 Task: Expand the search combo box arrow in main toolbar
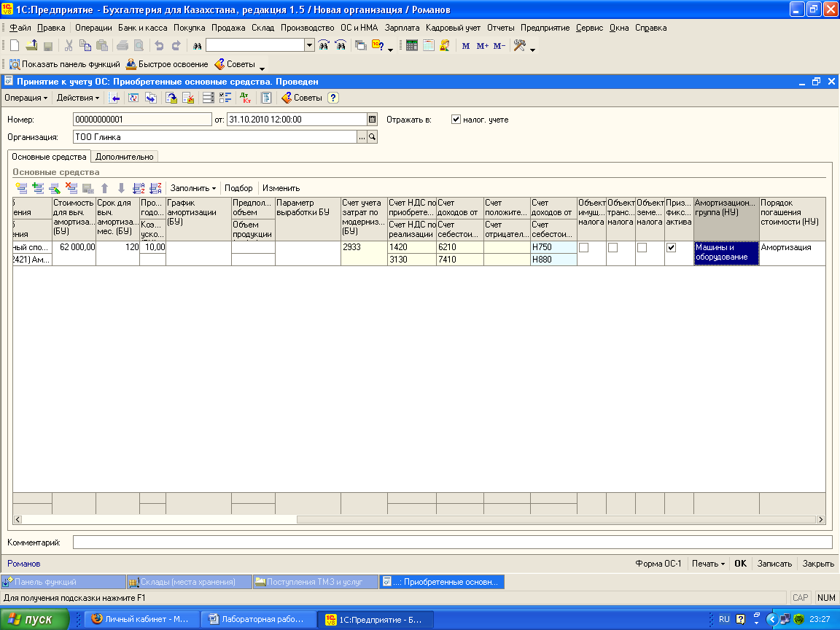click(x=309, y=45)
